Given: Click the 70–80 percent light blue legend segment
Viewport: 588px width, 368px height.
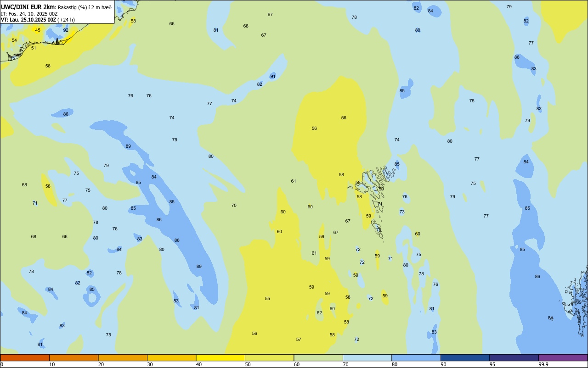Looking at the screenshot, I should coord(367,357).
